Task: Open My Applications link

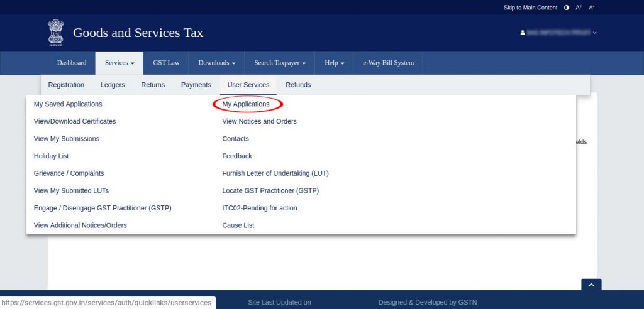Action: [x=246, y=104]
